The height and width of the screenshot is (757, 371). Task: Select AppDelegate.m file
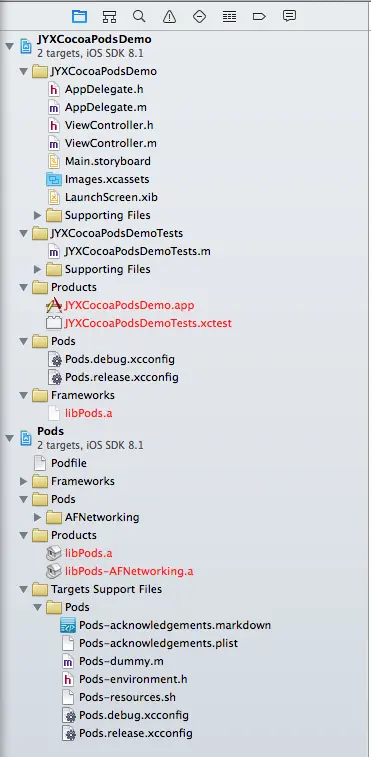click(x=105, y=107)
